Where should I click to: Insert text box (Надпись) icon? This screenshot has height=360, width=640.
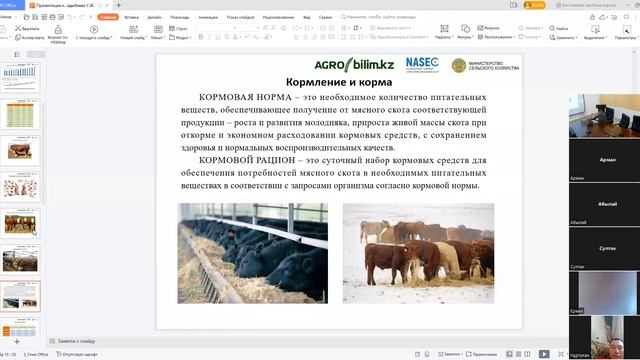coord(444,29)
